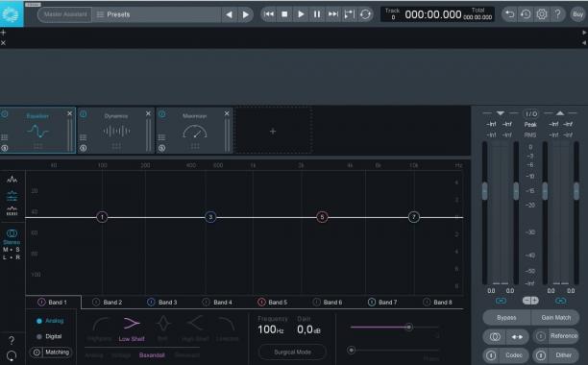The width and height of the screenshot is (588, 365).
Task: Choose the High Shelf filter shape
Action: [195, 328]
